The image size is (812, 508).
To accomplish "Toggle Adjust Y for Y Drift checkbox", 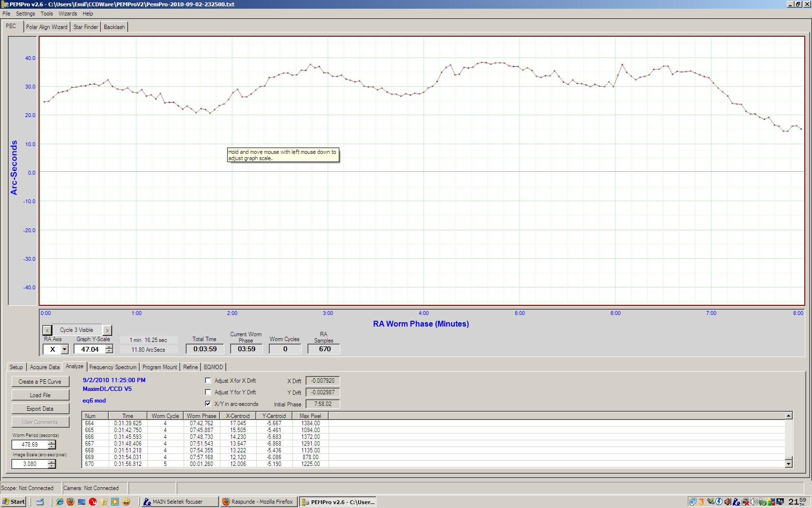I will [208, 392].
